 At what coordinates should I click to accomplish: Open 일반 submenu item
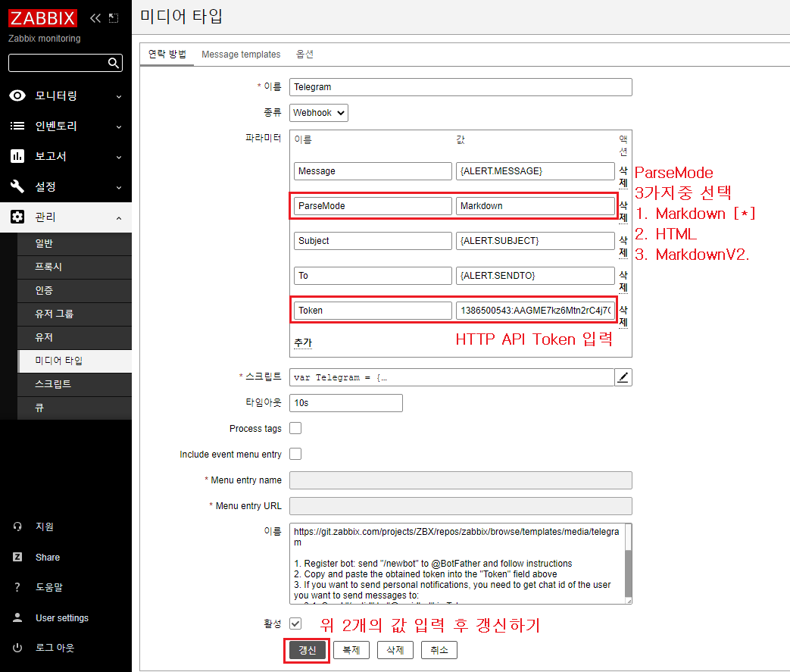point(74,243)
